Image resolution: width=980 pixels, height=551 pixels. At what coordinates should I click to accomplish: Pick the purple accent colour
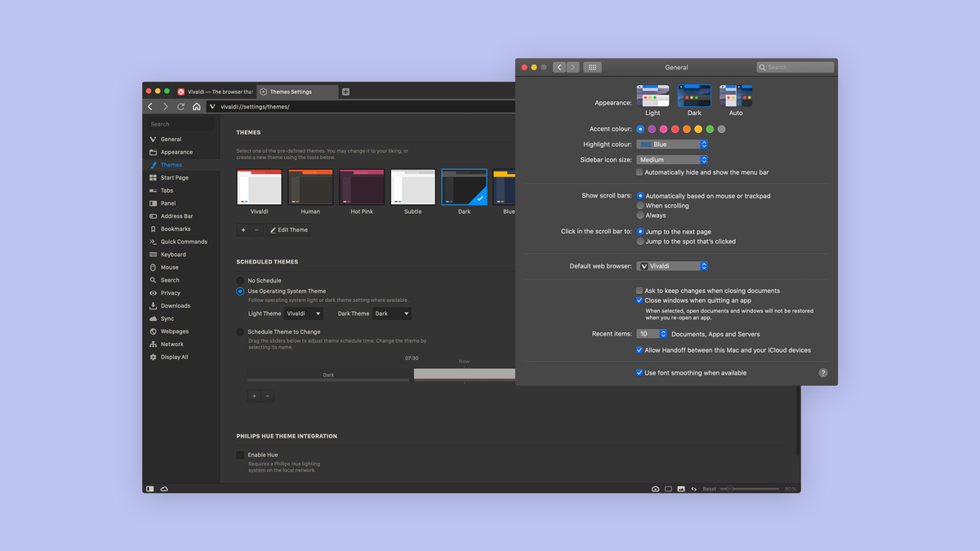coord(652,129)
